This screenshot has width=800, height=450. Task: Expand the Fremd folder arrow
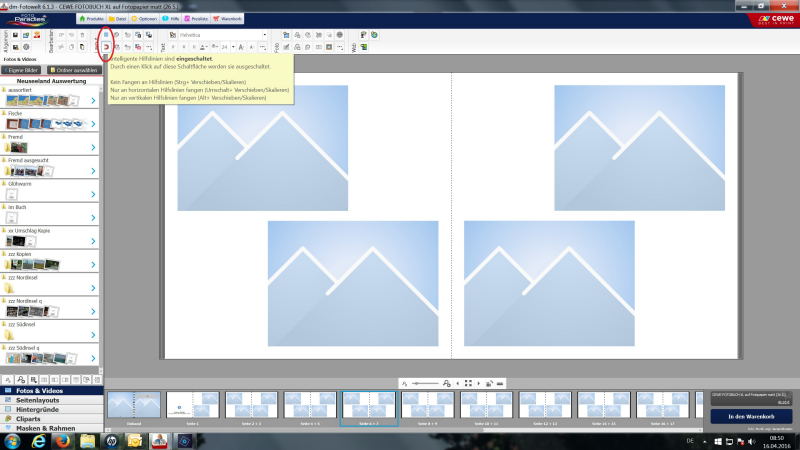[x=93, y=147]
